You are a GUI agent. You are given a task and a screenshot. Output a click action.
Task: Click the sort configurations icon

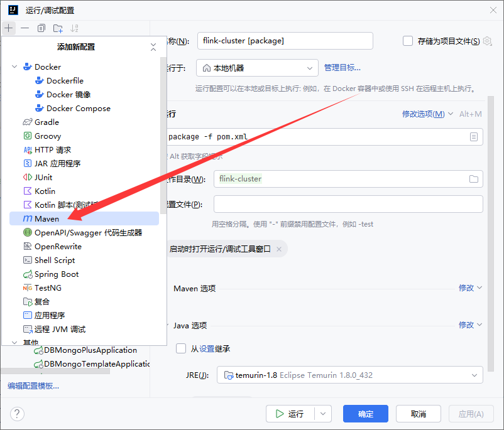click(x=75, y=28)
